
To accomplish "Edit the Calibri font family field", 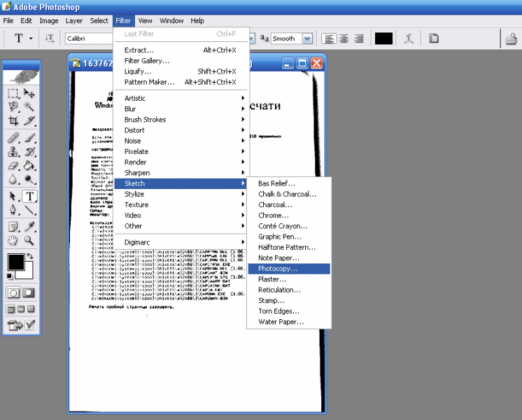I will (90, 38).
